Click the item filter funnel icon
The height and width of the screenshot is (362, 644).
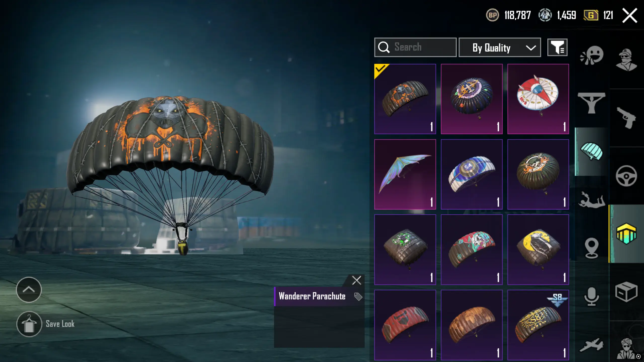click(x=557, y=47)
